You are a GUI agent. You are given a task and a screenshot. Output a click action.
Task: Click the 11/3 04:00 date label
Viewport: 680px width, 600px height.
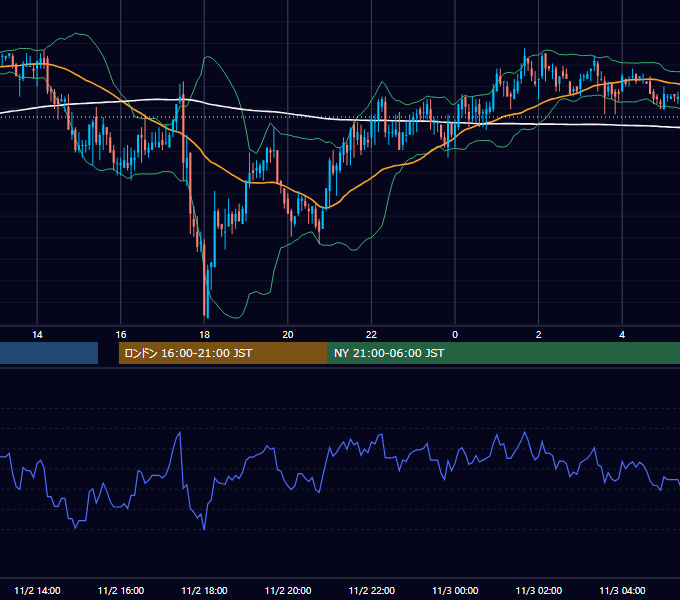point(622,590)
